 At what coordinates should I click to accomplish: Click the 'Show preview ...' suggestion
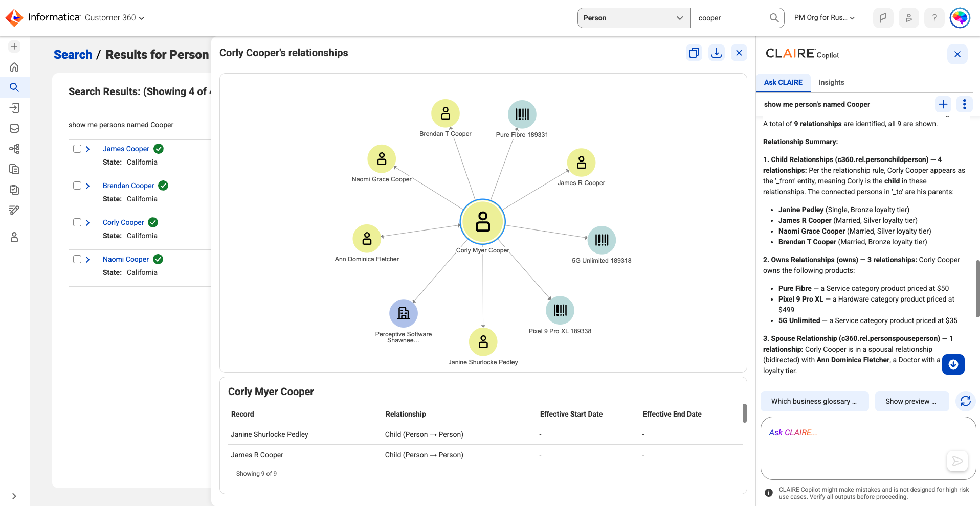click(x=912, y=401)
